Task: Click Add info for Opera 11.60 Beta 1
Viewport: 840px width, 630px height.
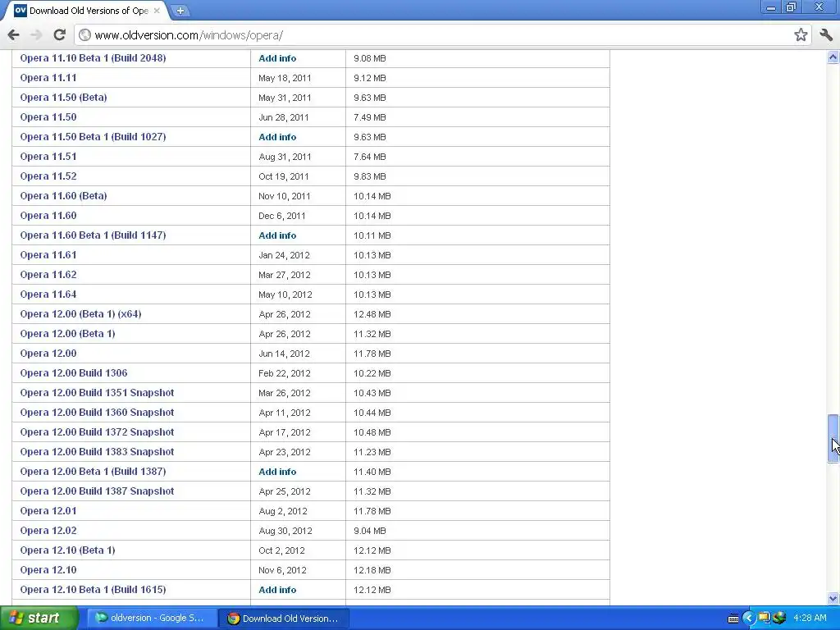Action: point(277,235)
